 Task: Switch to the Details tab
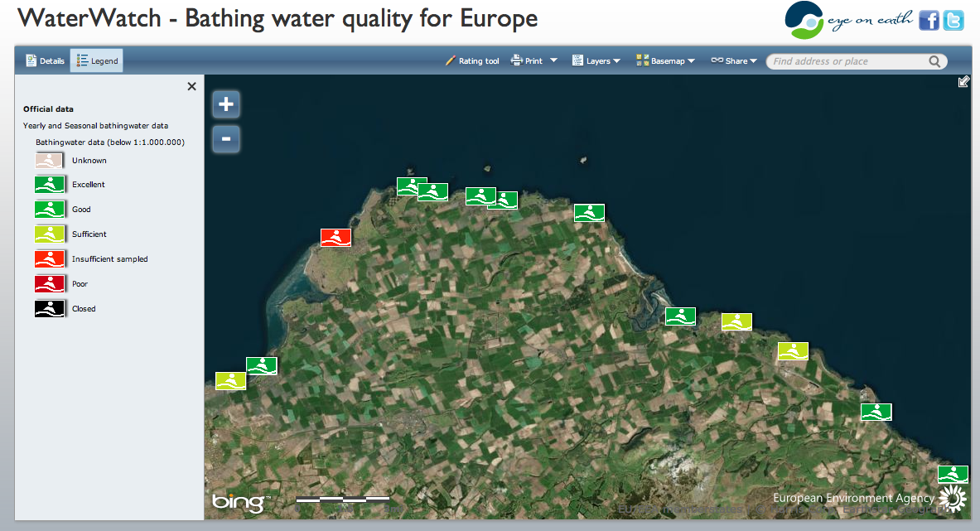(x=46, y=60)
